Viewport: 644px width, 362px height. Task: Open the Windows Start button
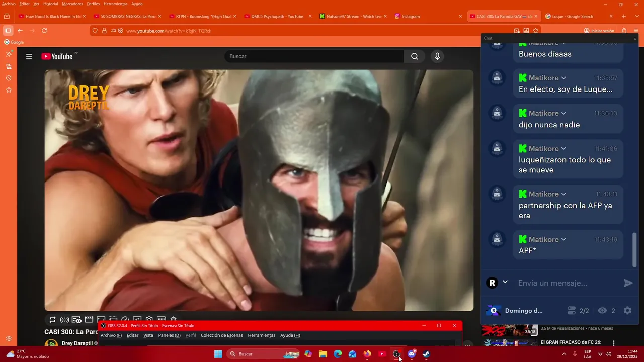click(x=218, y=354)
